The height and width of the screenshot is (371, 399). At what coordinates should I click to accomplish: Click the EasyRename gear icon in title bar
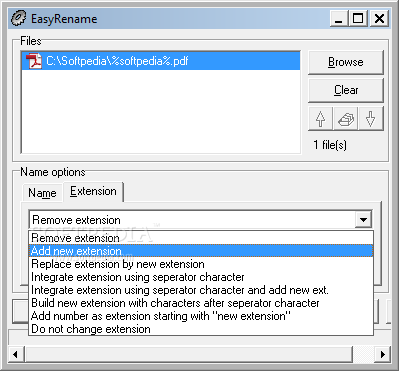pos(18,18)
